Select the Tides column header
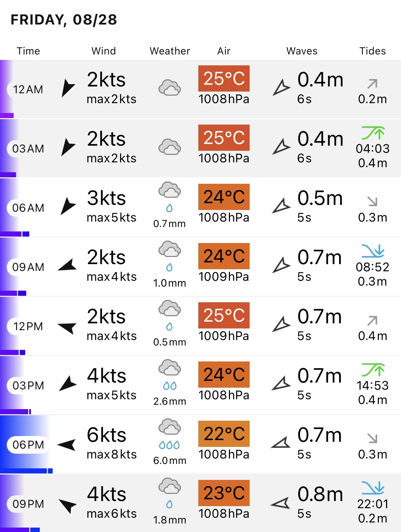The width and height of the screenshot is (401, 532). (373, 51)
